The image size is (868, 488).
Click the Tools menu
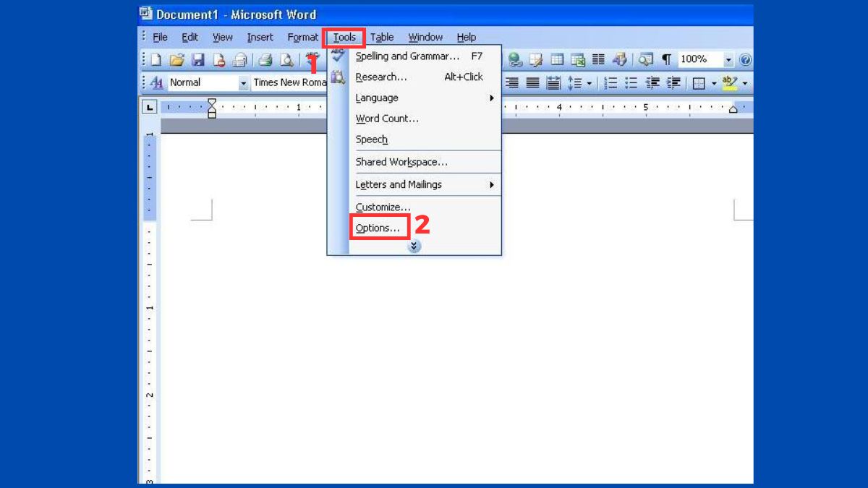pos(344,37)
